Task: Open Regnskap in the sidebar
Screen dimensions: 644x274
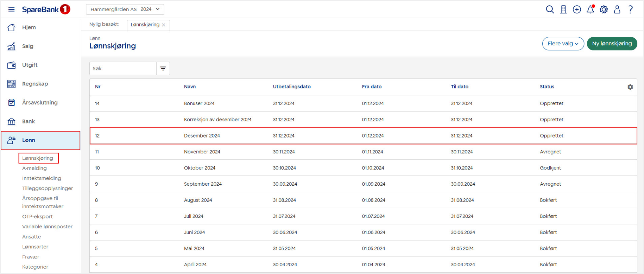Action: click(x=35, y=84)
